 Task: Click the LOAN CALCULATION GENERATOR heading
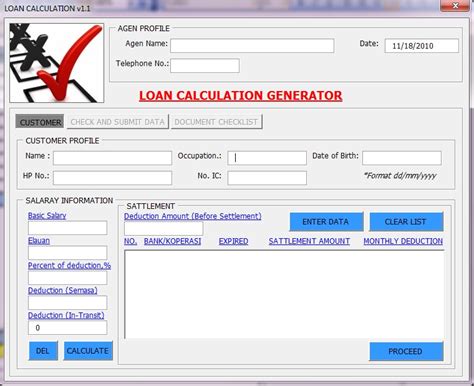coord(241,96)
